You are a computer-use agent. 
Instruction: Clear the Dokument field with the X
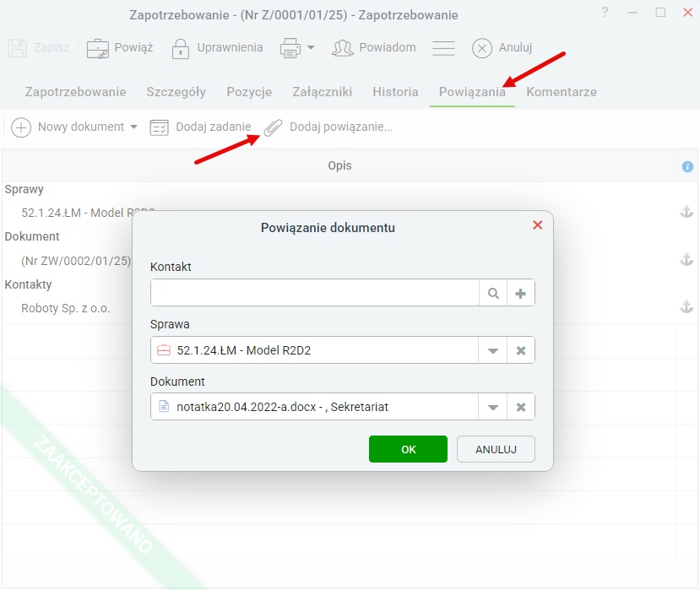pos(520,407)
